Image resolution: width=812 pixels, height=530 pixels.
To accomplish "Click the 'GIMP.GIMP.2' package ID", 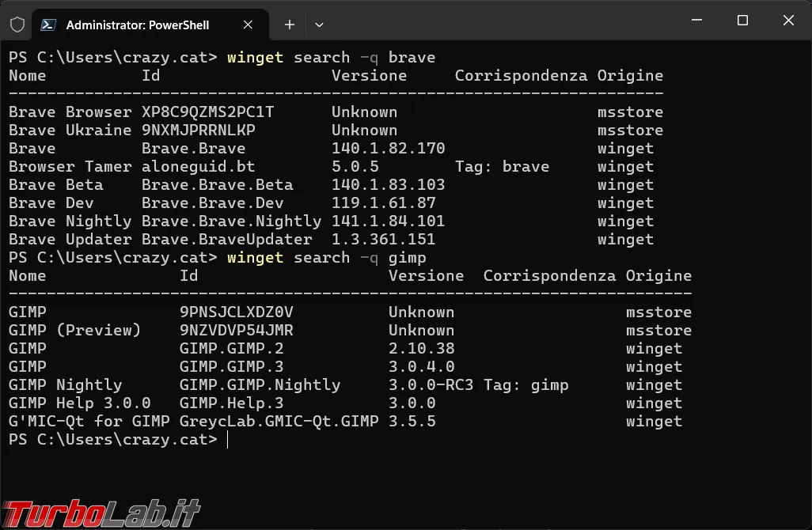I will pos(231,348).
